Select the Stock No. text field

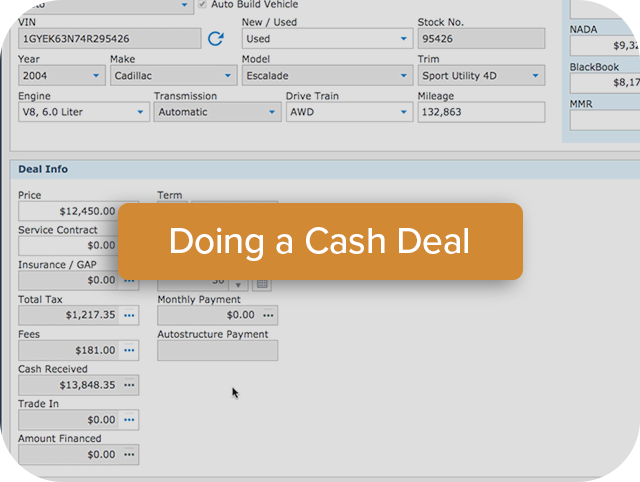click(481, 39)
